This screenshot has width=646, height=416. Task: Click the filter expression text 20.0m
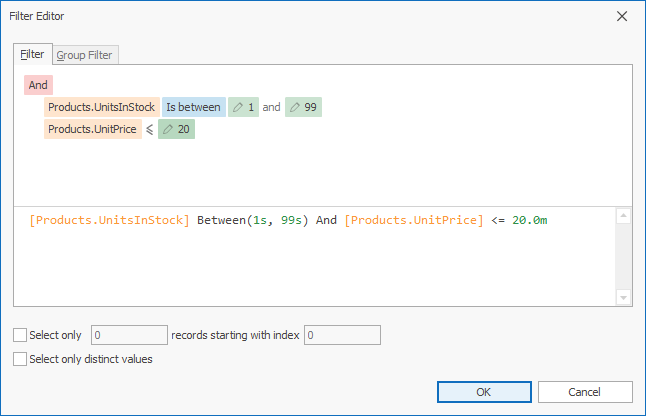(x=529, y=220)
